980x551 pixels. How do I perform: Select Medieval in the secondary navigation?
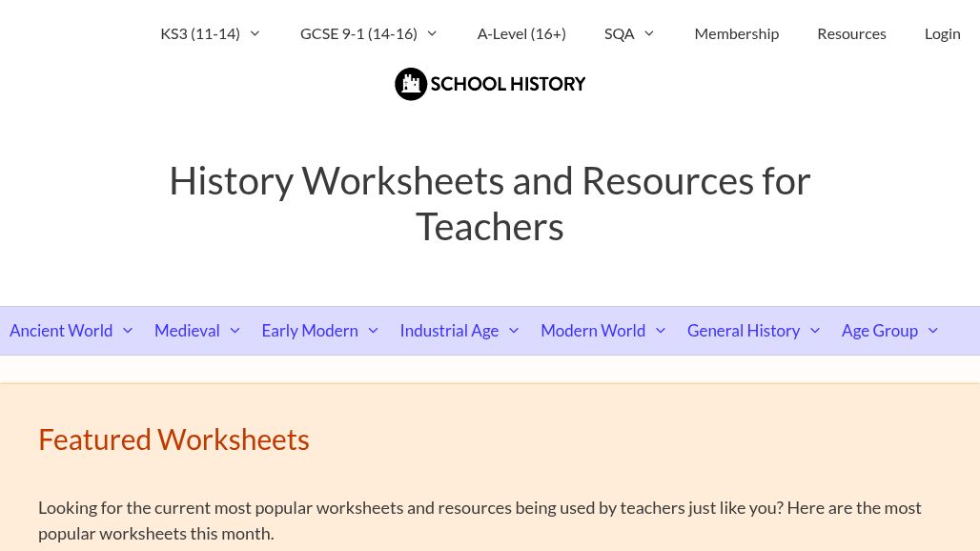point(187,330)
